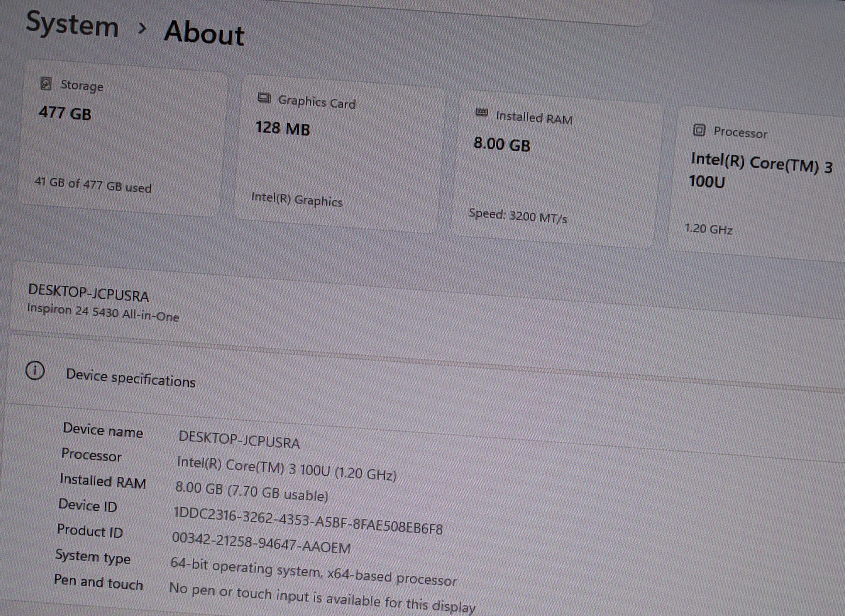Click DESKTOP-JCPUSRA value in Device name row
845x616 pixels.
pyautogui.click(x=239, y=439)
